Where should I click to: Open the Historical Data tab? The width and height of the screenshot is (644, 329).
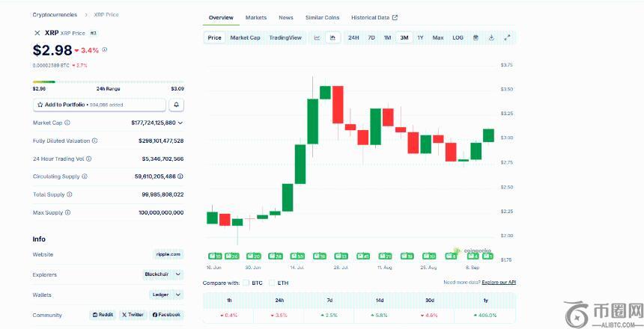[x=374, y=17]
